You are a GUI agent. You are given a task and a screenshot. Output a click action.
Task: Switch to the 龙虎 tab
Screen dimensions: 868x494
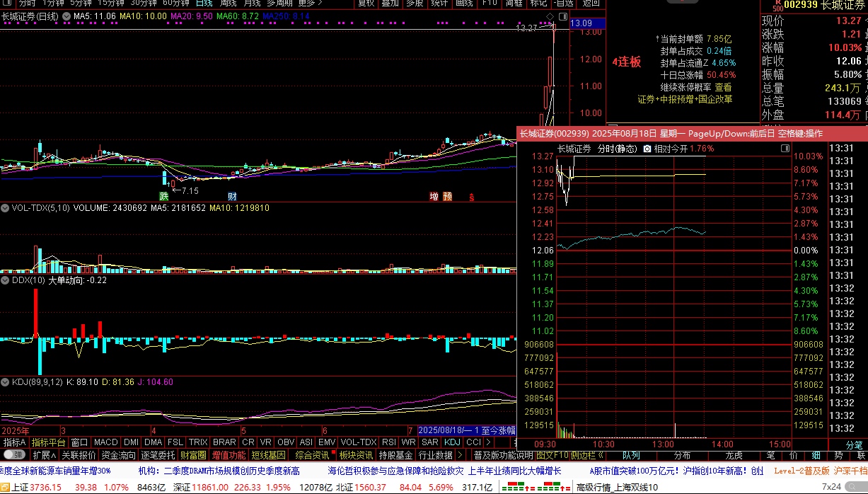(x=734, y=455)
